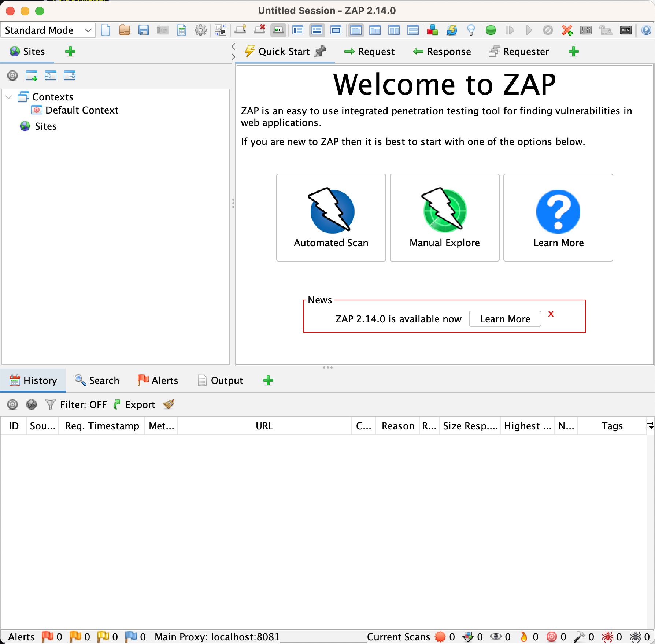655x644 pixels.
Task: Open the Standard Mode dropdown
Action: point(48,30)
